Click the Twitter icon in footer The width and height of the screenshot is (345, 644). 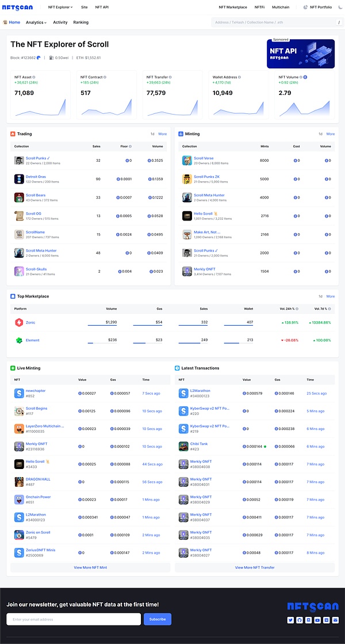[291, 620]
